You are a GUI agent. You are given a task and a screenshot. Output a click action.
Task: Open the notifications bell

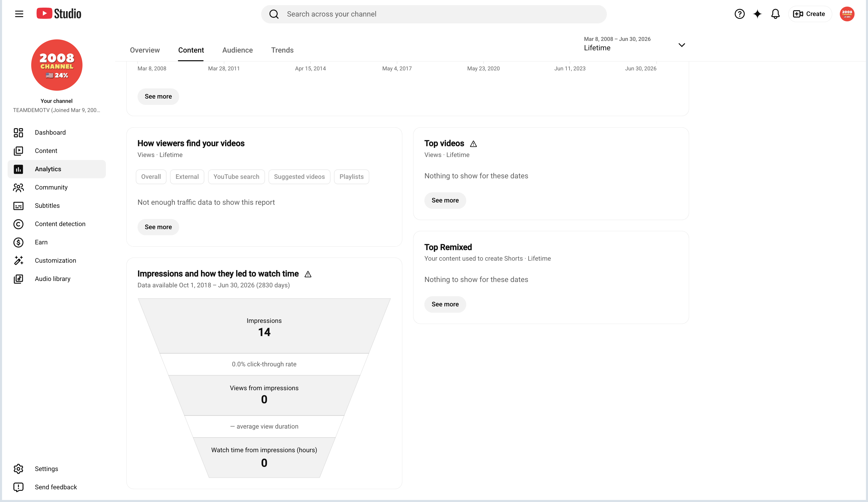[775, 14]
